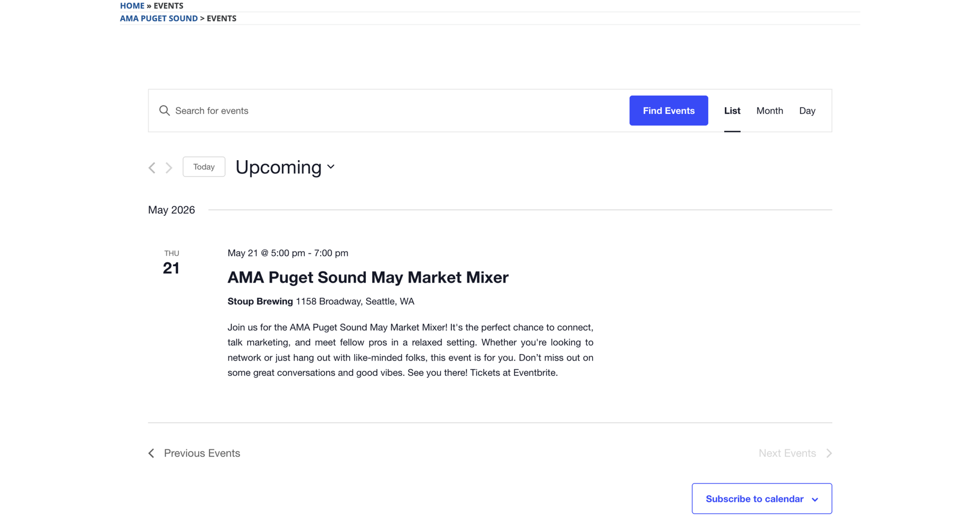Click the Next Events arrow icon
Screen dimensions: 980x532
click(829, 453)
